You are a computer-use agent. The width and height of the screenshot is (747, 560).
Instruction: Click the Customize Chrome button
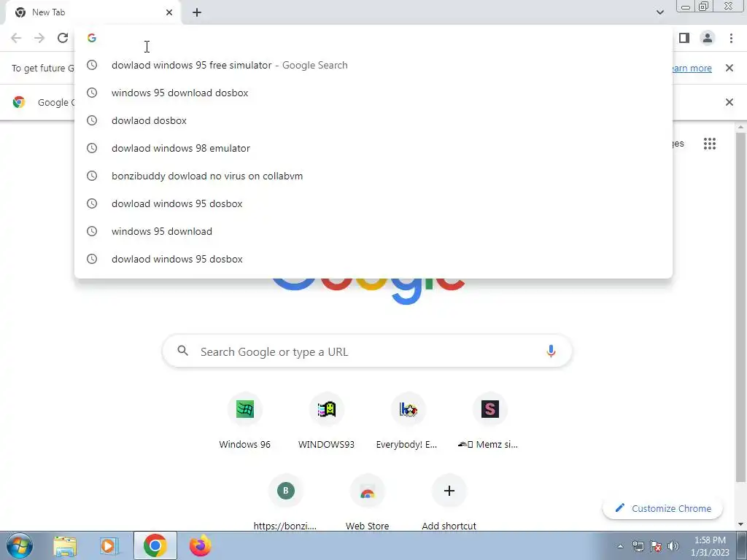click(662, 508)
